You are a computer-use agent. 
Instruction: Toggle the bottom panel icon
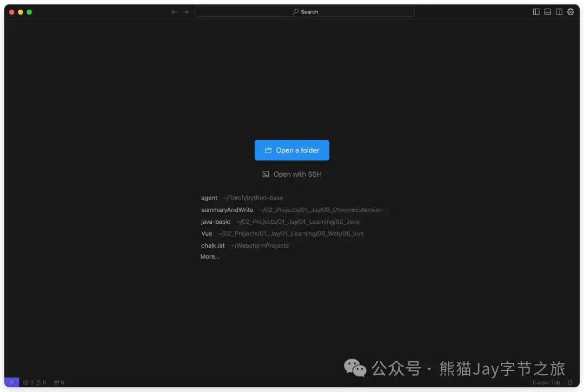pos(547,11)
